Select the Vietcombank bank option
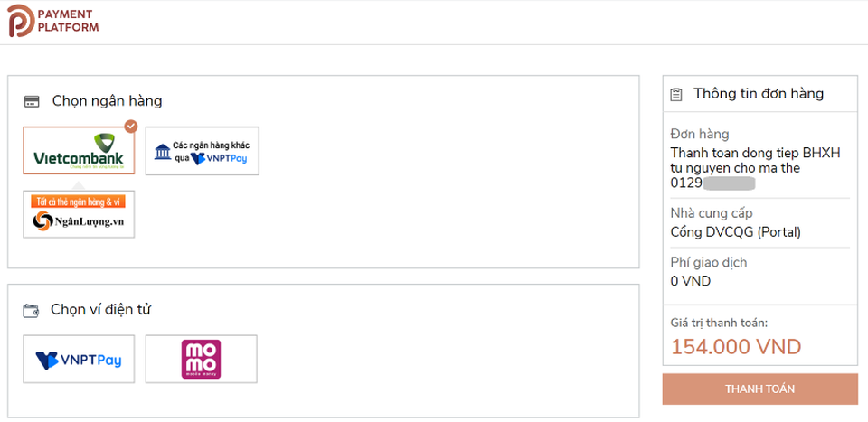 pos(79,150)
